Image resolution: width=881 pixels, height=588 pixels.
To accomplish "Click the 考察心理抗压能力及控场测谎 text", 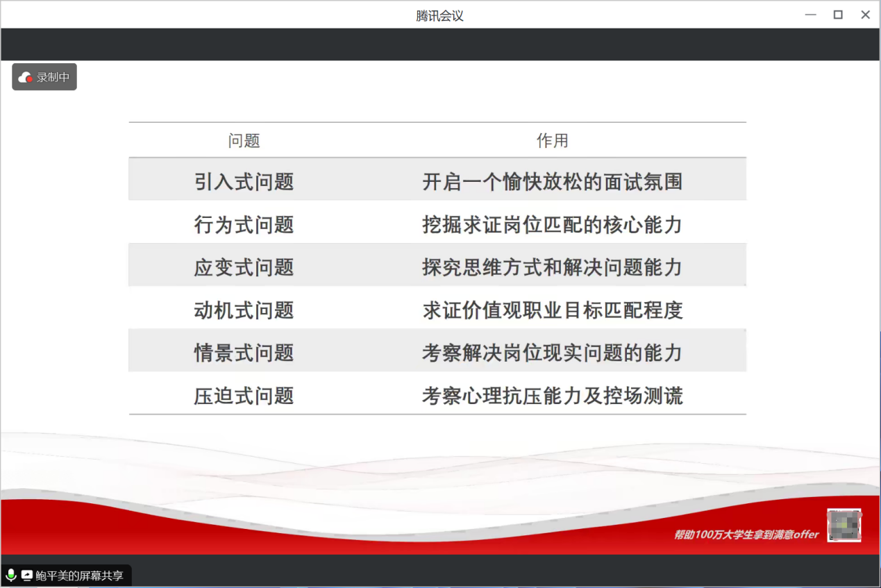I will tap(552, 396).
